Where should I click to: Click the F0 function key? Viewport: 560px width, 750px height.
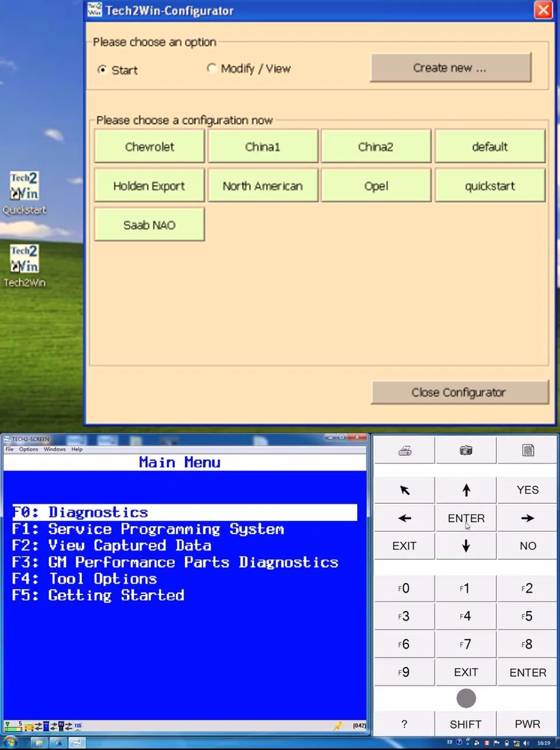404,588
